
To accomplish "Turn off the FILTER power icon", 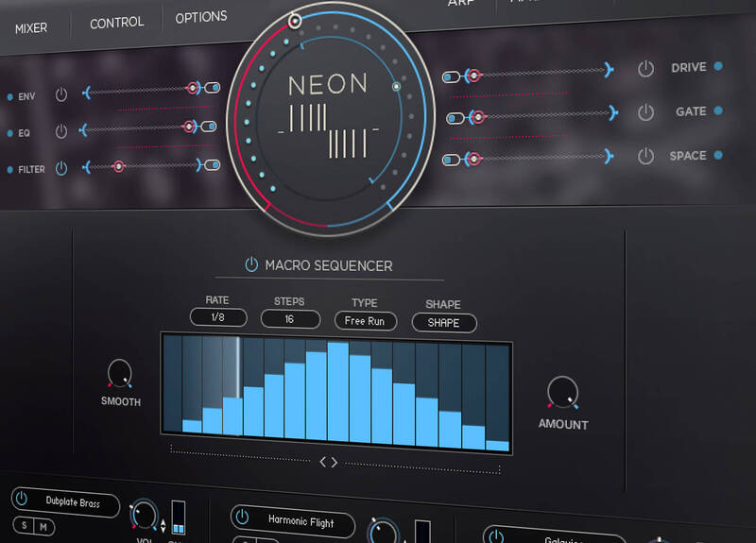I will coord(61,168).
